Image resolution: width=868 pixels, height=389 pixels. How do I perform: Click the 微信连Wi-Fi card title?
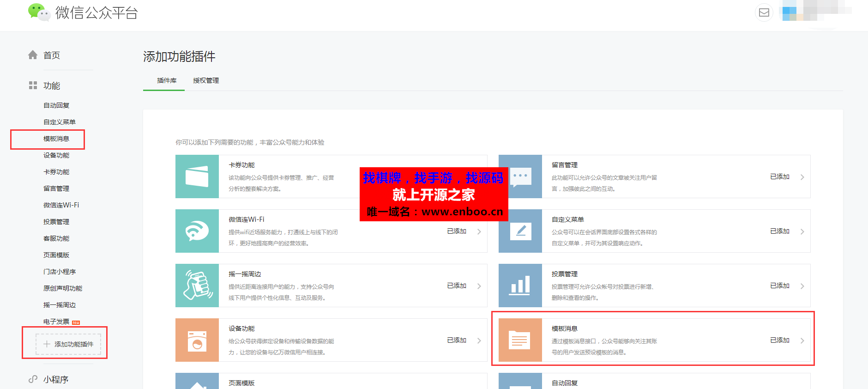point(247,219)
